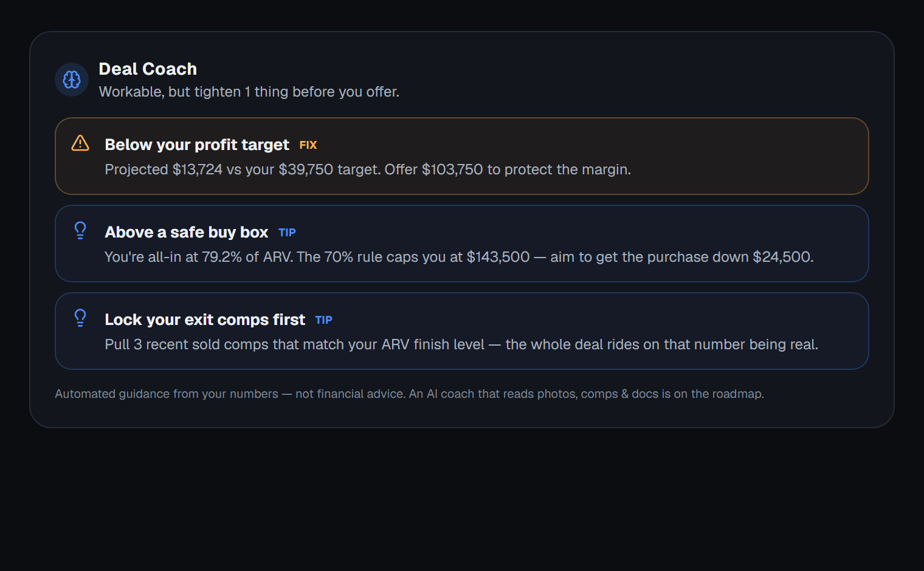Click the Below your profit target title
Viewport: 924px width, 571px height.
pyautogui.click(x=197, y=145)
